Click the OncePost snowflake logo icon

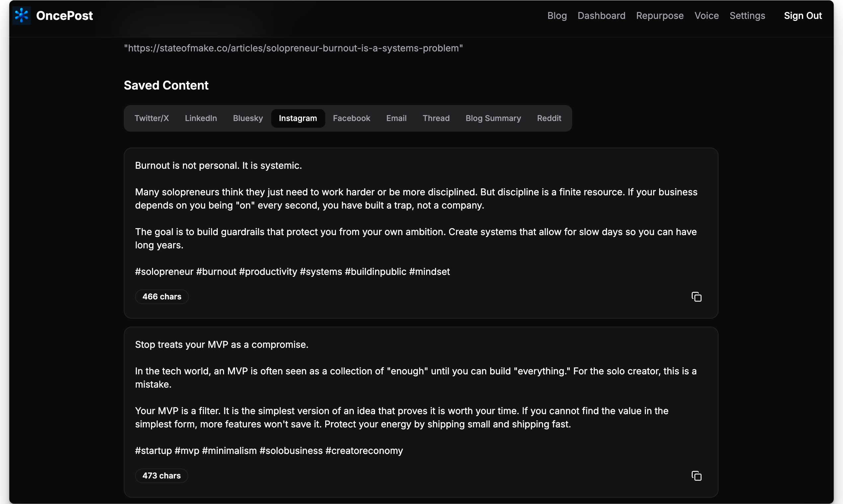(x=22, y=16)
